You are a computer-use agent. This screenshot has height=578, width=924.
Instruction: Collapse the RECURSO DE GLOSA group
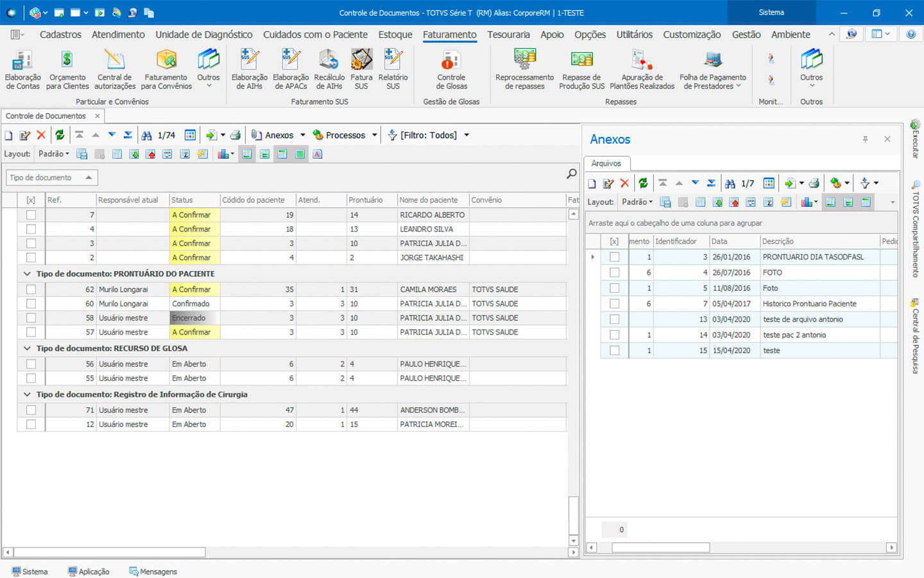coord(27,348)
